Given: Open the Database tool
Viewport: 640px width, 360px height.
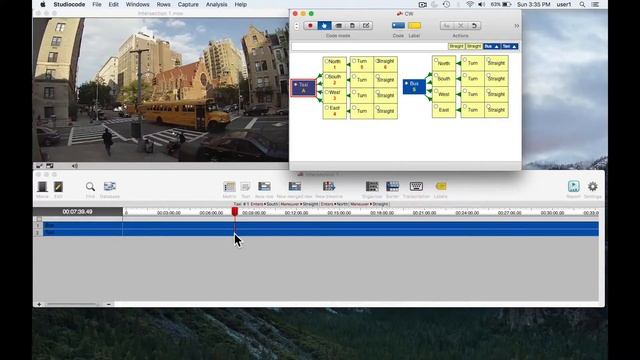Looking at the screenshot, I should 110,187.
